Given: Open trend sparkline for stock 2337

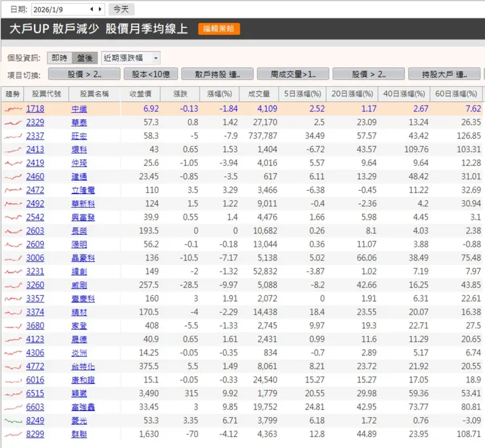Looking at the screenshot, I should pyautogui.click(x=13, y=136).
